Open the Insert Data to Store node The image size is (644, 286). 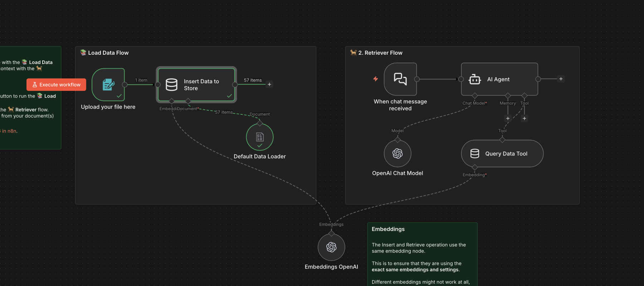pos(196,85)
